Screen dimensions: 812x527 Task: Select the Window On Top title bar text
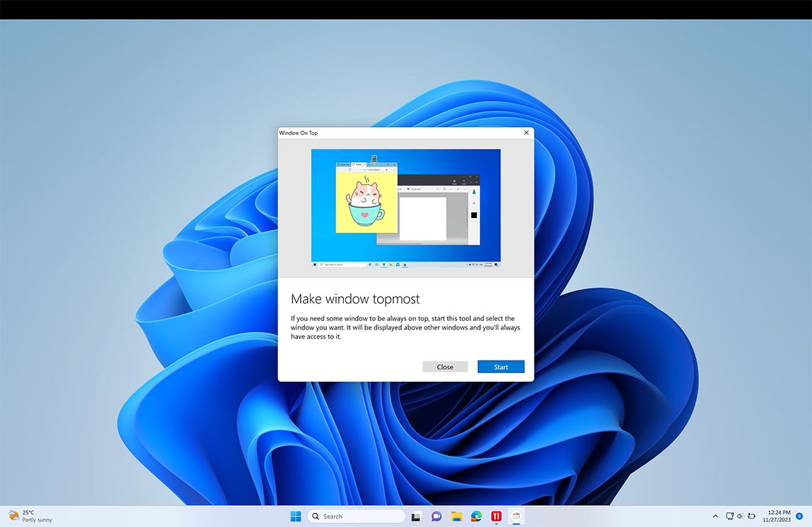pyautogui.click(x=298, y=133)
